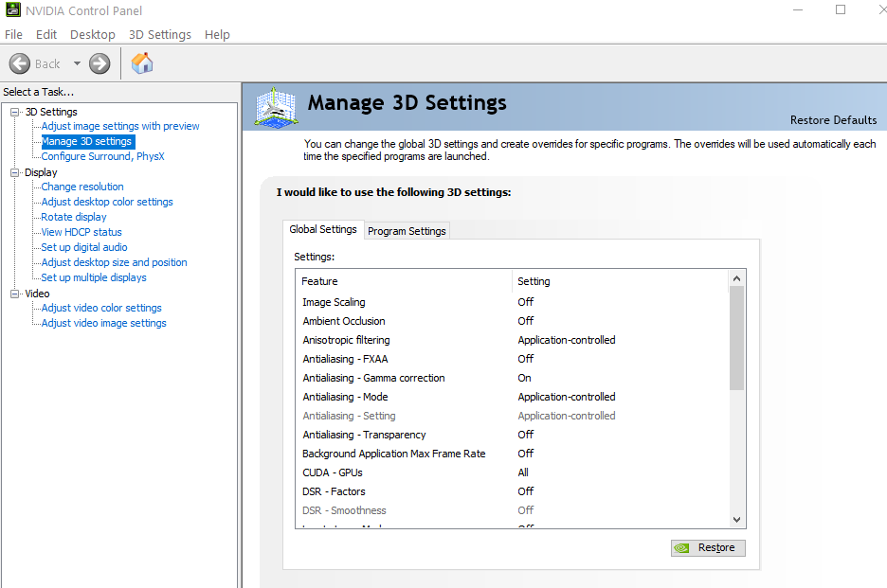Open the Home icon in toolbar
This screenshot has height=588, width=887.
[142, 62]
